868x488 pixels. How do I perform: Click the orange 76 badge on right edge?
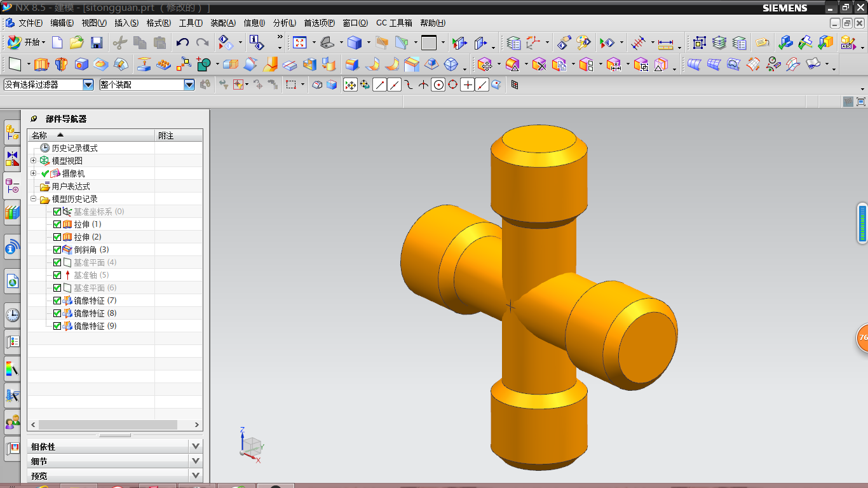(x=862, y=338)
